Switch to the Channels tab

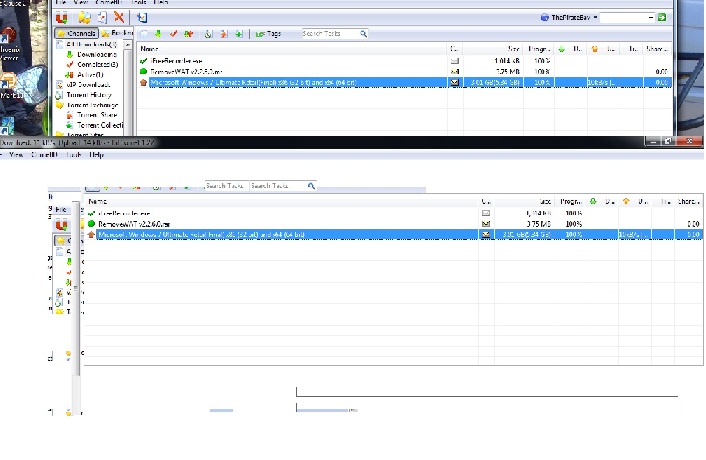point(76,34)
